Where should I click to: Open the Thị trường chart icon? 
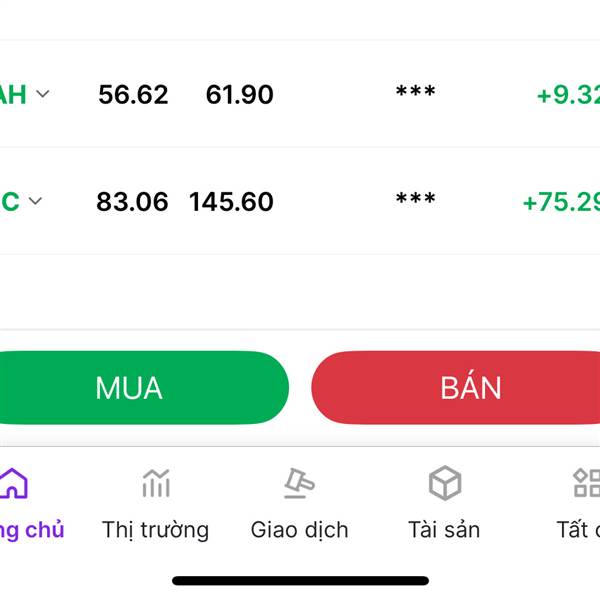pyautogui.click(x=156, y=483)
